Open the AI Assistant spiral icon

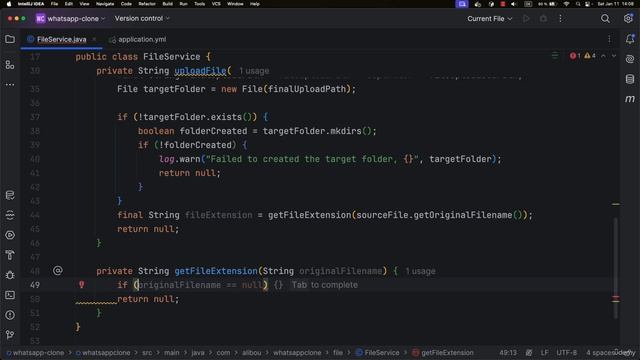click(630, 59)
